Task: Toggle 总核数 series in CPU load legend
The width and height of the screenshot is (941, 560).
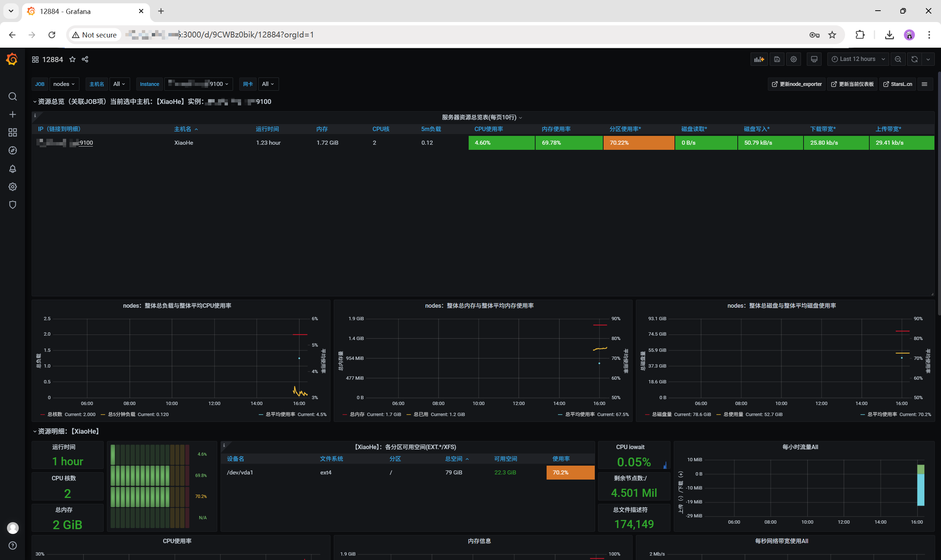Action: [x=55, y=414]
